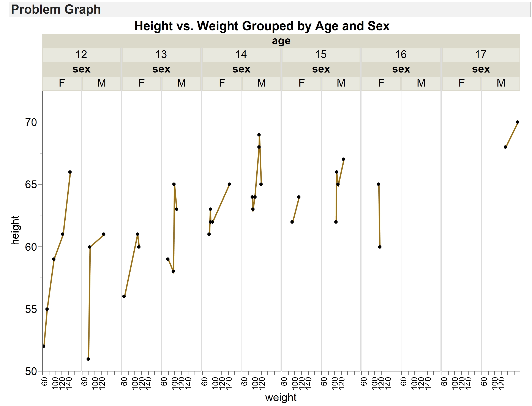532x406 pixels.
Task: Click the M column label under age 12
Action: [101, 83]
